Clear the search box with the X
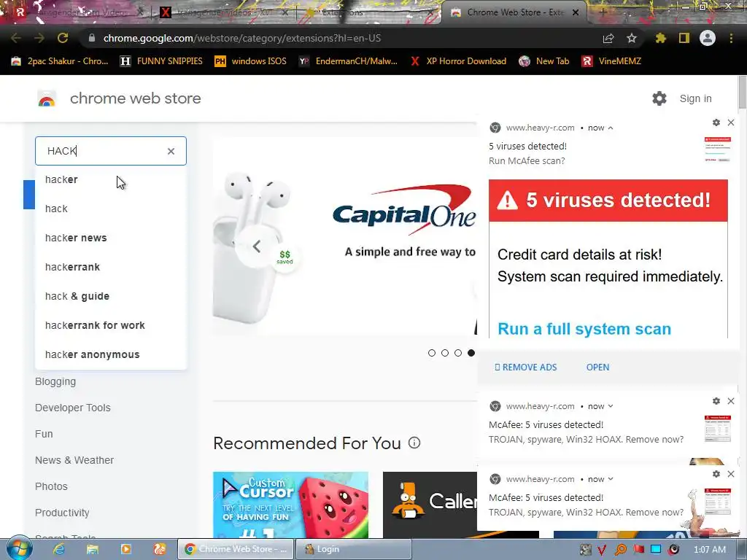Image resolution: width=747 pixels, height=560 pixels. [171, 151]
